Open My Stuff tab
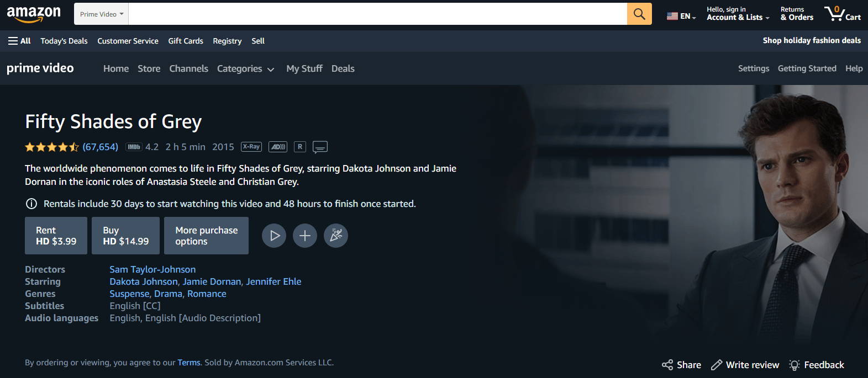 coord(304,68)
